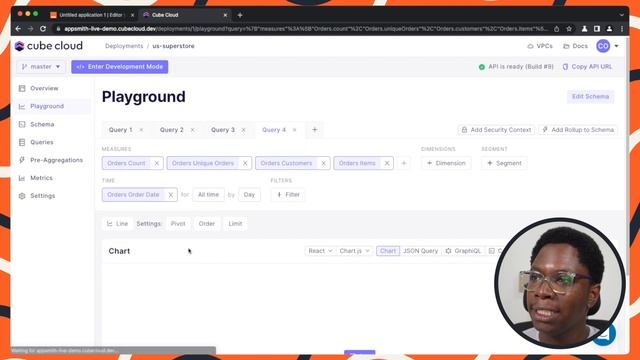Open the Chart.js library dropdown
The image size is (640, 360).
click(x=354, y=251)
